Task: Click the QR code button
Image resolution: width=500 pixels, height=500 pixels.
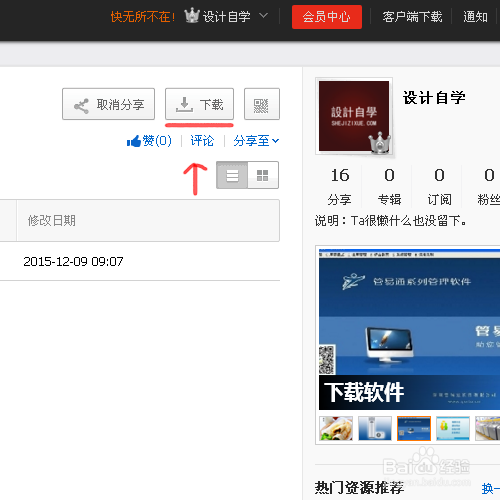Action: [x=262, y=104]
